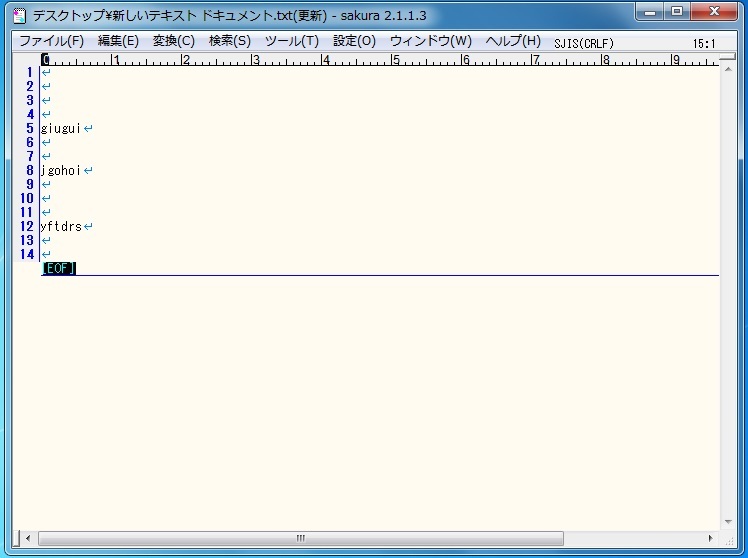Click the horizontal scrollbar thumb
This screenshot has width=748, height=558.
click(301, 538)
